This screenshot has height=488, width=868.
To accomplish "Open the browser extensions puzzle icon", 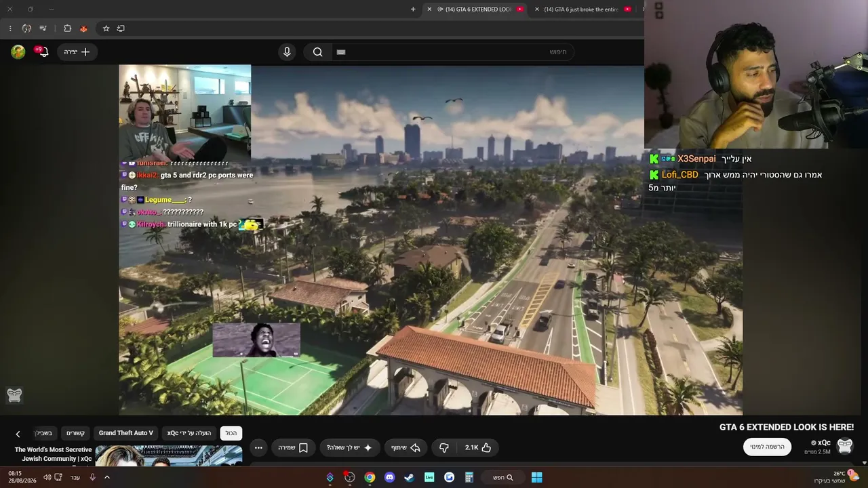I will (67, 28).
